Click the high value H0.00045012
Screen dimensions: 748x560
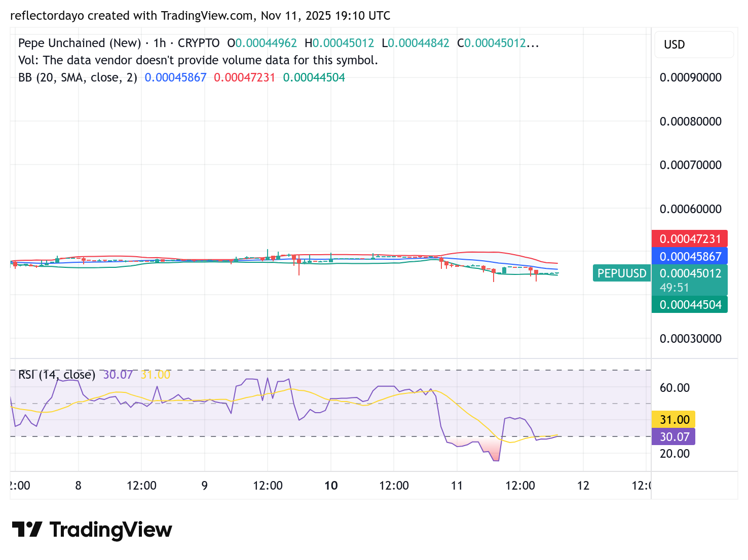coord(340,43)
